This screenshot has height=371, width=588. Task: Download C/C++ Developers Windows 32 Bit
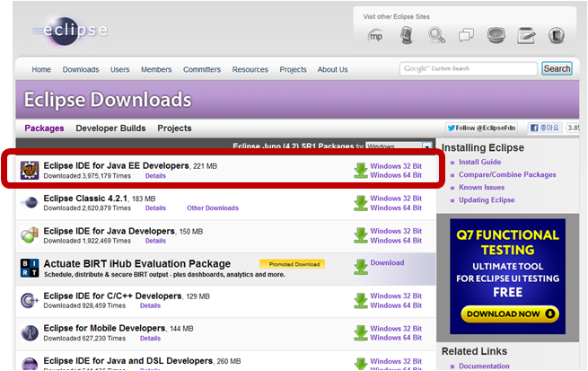[396, 296]
